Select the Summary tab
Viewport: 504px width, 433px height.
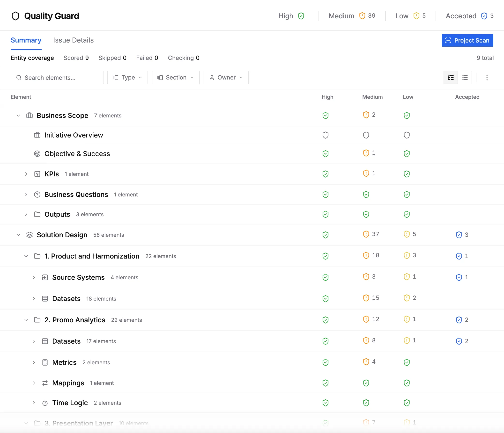pyautogui.click(x=26, y=40)
